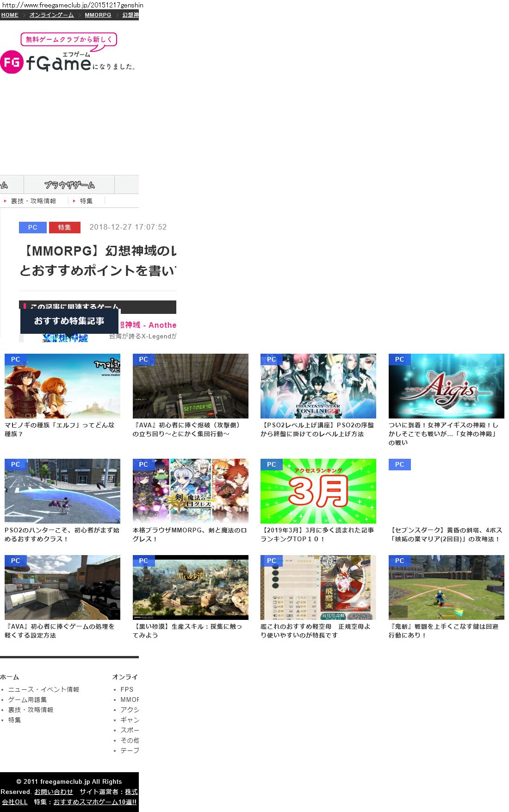Click the 鬼斬 battle evasion article title
Screen dimensions: 509x812
coord(443,631)
